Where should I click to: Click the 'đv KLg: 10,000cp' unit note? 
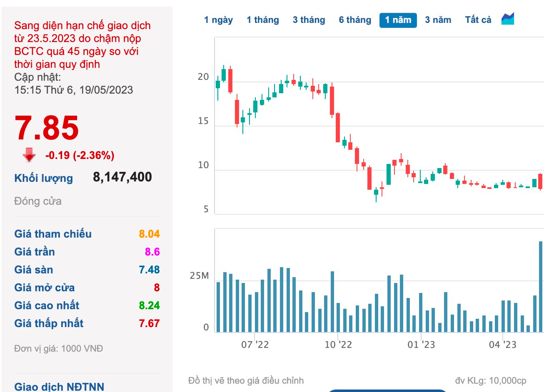point(491,380)
